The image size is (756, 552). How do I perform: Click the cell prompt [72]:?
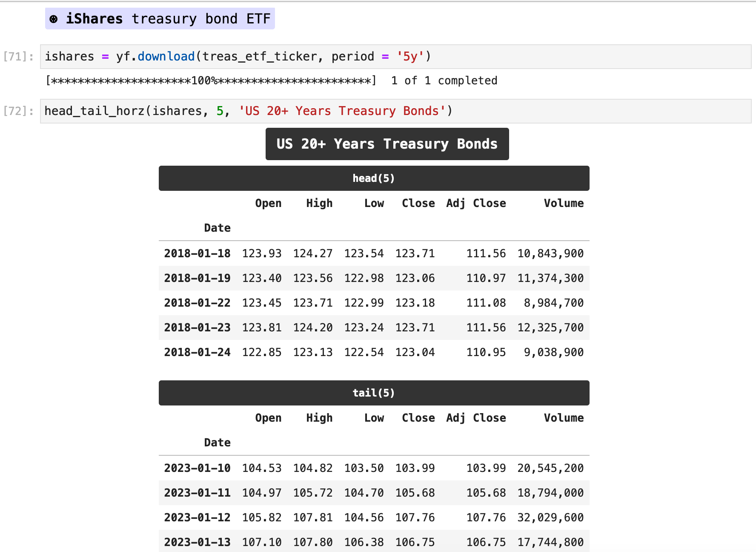(x=18, y=111)
